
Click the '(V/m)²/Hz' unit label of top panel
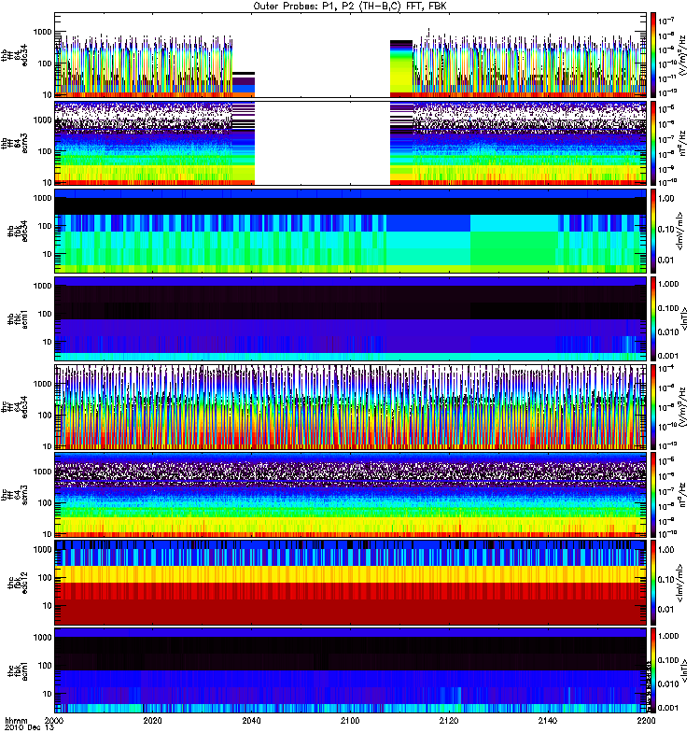682,55
